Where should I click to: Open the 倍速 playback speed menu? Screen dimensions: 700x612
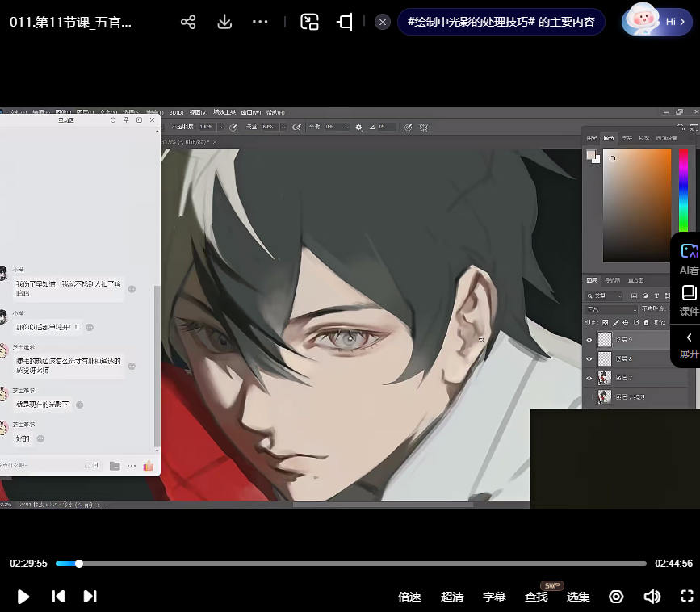coord(409,597)
